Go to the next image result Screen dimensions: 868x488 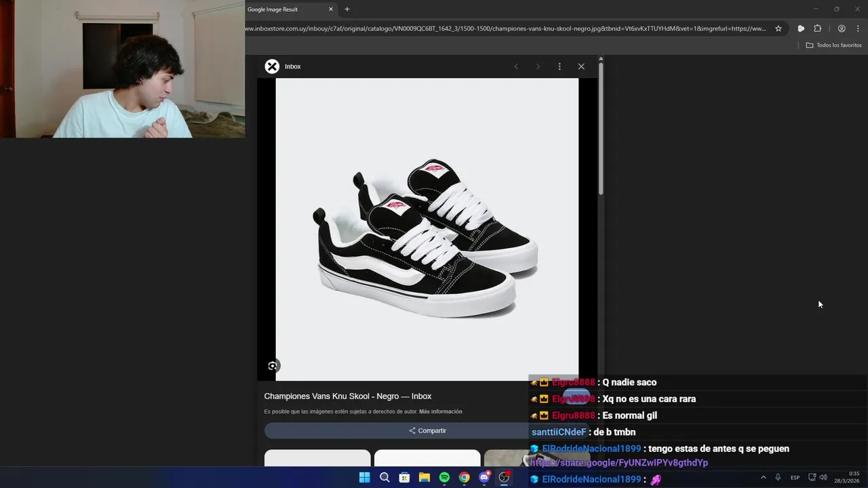(538, 66)
